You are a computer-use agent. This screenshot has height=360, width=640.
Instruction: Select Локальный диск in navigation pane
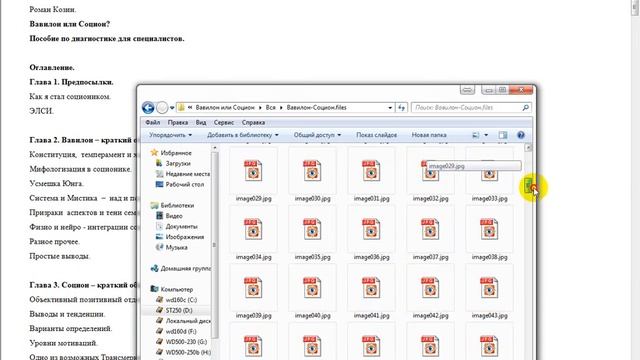pos(183,321)
